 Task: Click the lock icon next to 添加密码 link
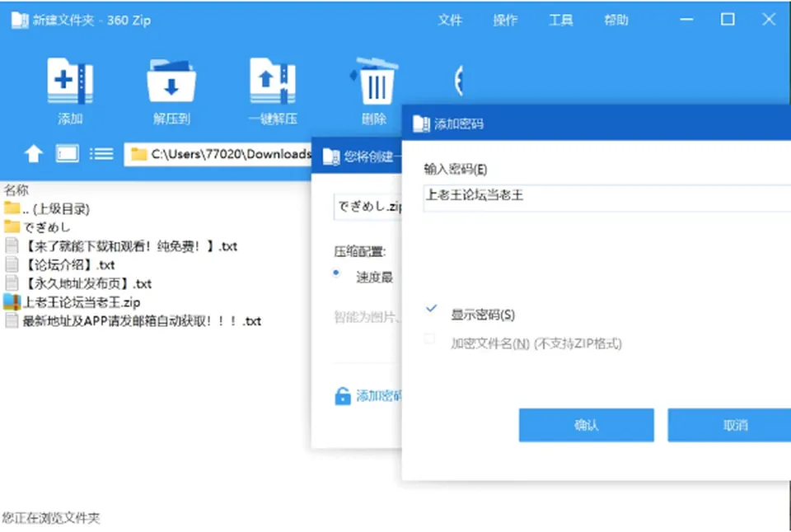point(343,396)
